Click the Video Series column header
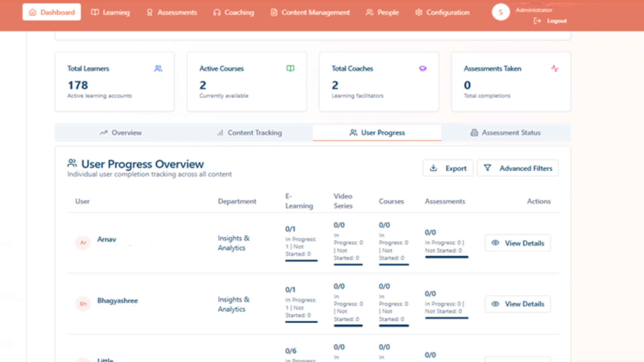Image resolution: width=644 pixels, height=362 pixels. 343,201
